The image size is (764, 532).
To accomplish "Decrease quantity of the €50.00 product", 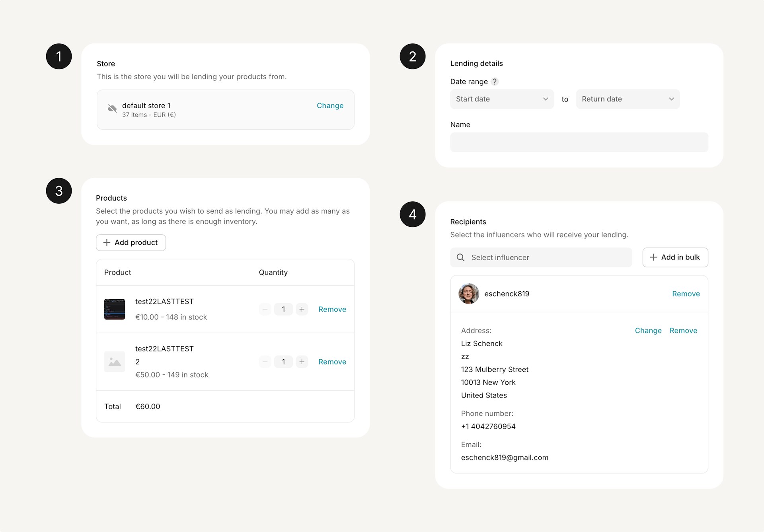I will [265, 362].
